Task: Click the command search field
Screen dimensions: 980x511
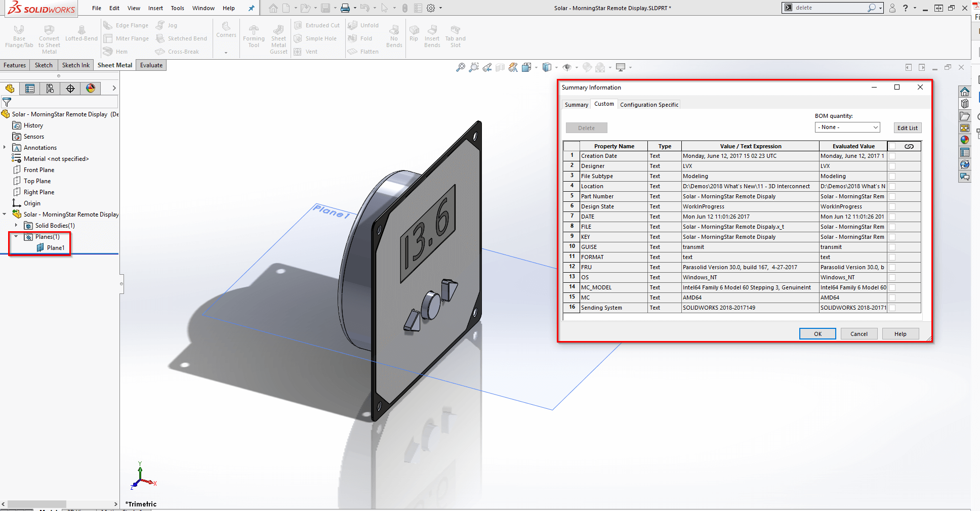Action: coord(830,8)
